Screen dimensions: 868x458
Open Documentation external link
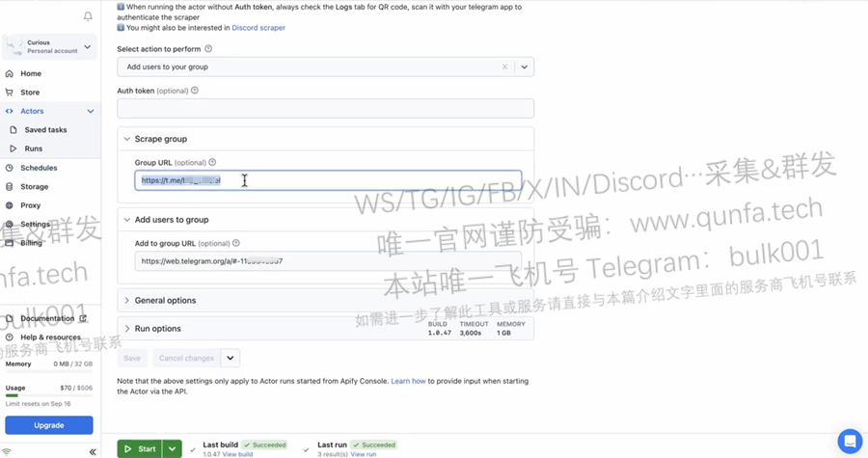[47, 318]
